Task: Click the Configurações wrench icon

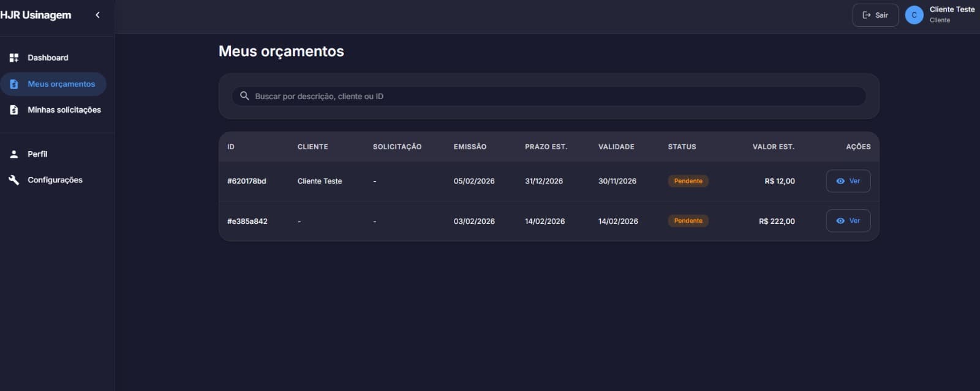Action: pos(14,180)
